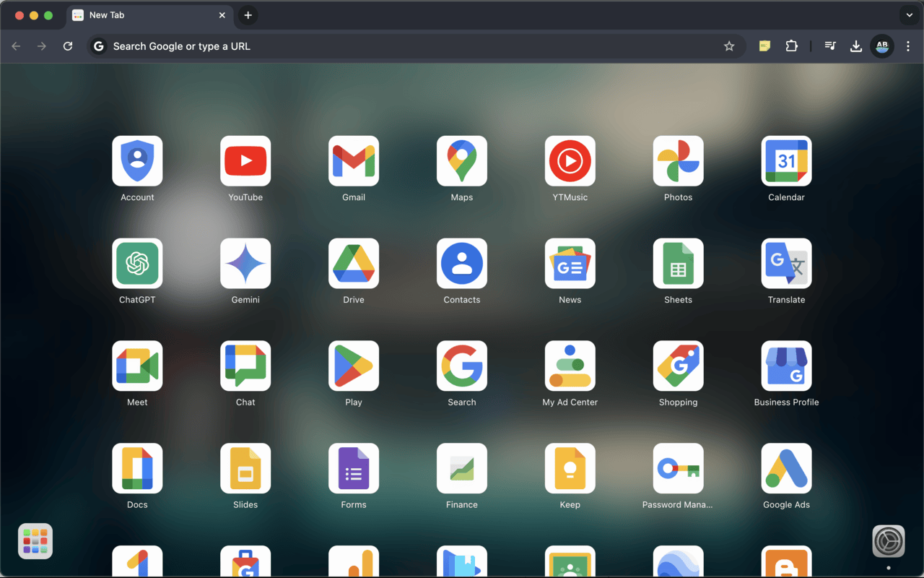Open the Google Calendar icon
924x578 pixels.
coord(787,161)
